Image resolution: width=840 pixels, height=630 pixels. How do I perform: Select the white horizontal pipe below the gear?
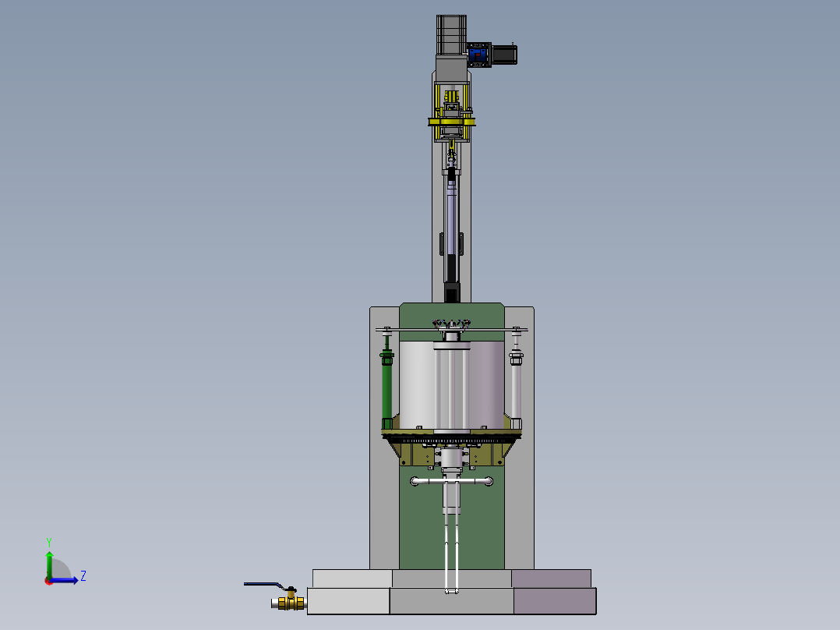452,482
